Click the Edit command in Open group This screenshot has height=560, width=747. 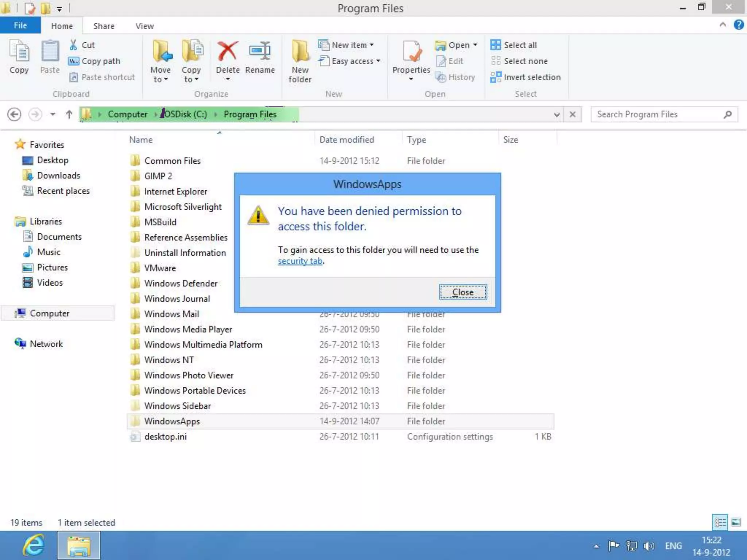[x=450, y=61]
